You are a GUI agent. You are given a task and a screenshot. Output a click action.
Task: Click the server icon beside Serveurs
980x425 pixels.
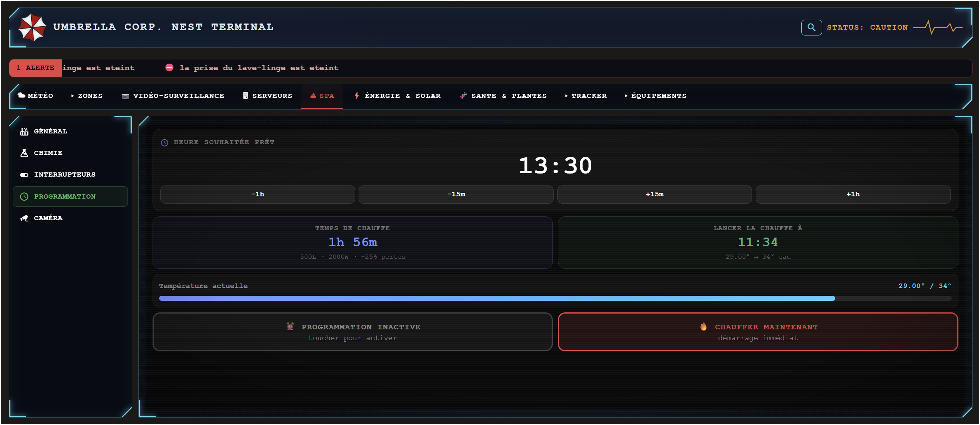click(245, 95)
